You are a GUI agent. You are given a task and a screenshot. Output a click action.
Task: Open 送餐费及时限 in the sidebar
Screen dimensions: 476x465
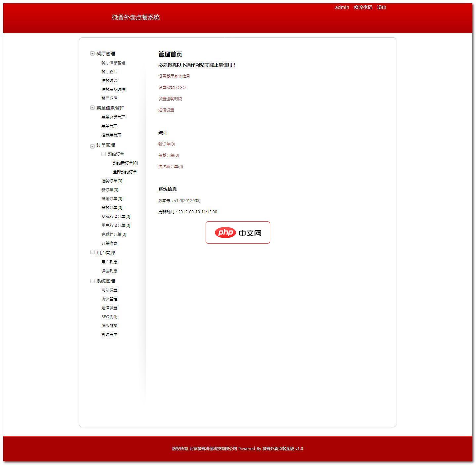pyautogui.click(x=113, y=89)
